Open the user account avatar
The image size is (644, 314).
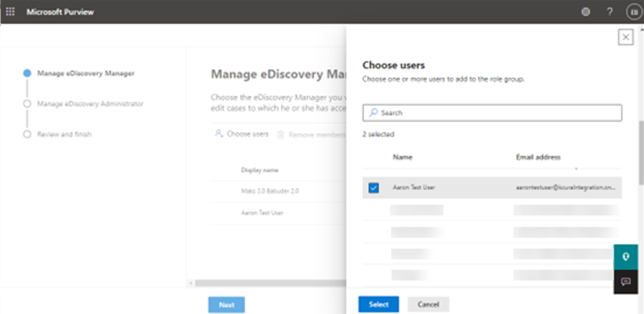(x=634, y=11)
